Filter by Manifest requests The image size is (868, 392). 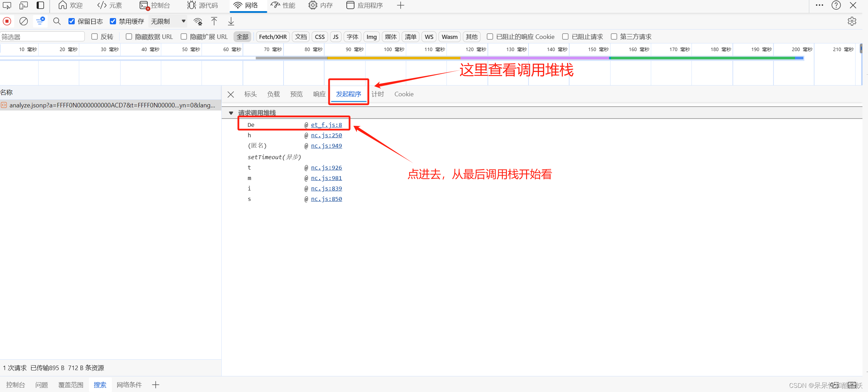[410, 36]
